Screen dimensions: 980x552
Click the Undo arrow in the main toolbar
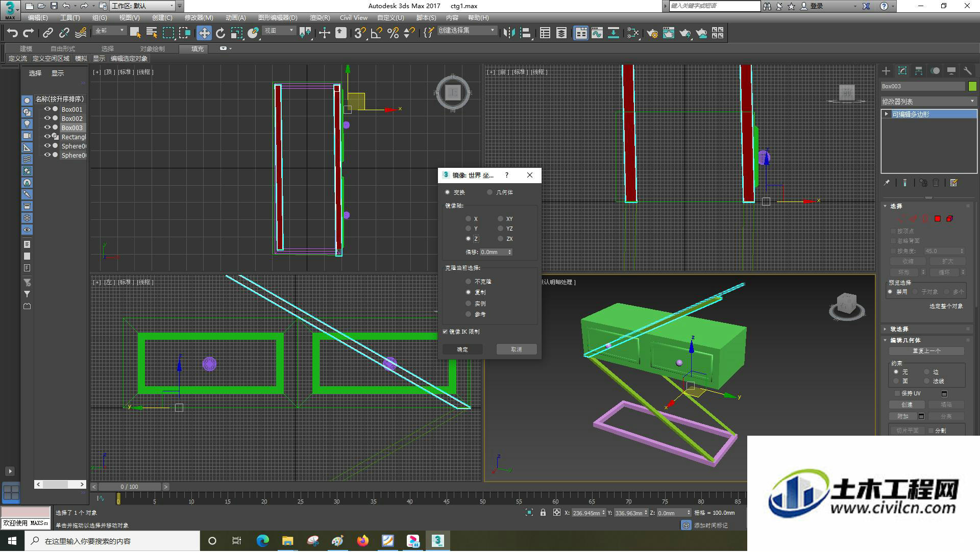(x=12, y=33)
